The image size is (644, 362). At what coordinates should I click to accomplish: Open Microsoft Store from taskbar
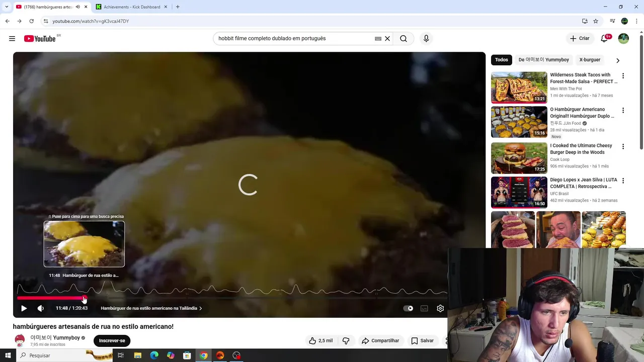[x=187, y=355]
